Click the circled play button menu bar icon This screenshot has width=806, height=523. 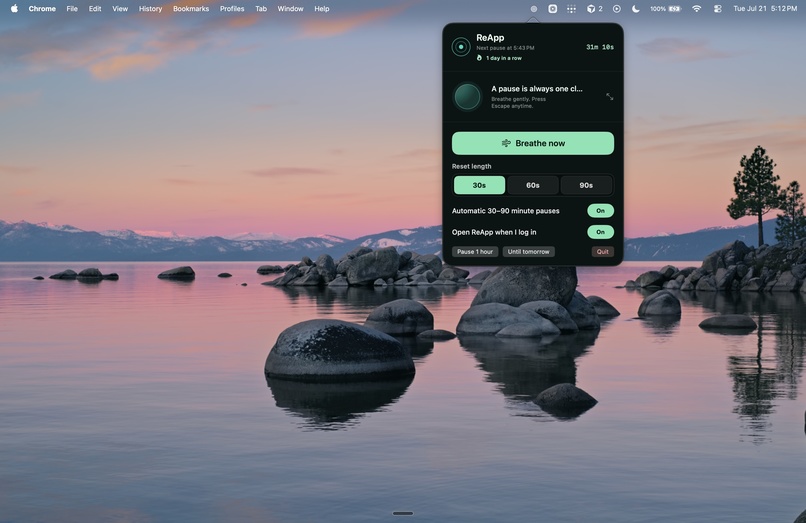tap(616, 9)
